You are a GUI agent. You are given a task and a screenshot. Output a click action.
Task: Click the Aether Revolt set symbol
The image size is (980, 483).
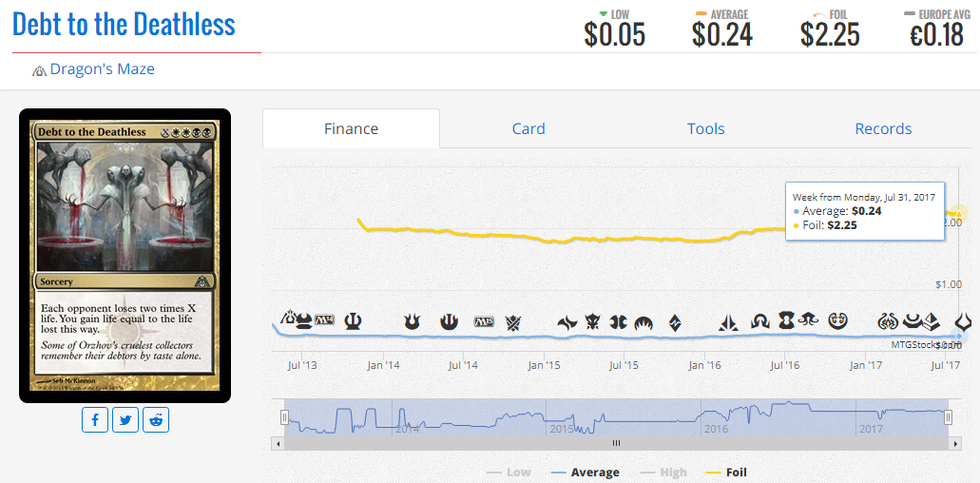point(888,321)
